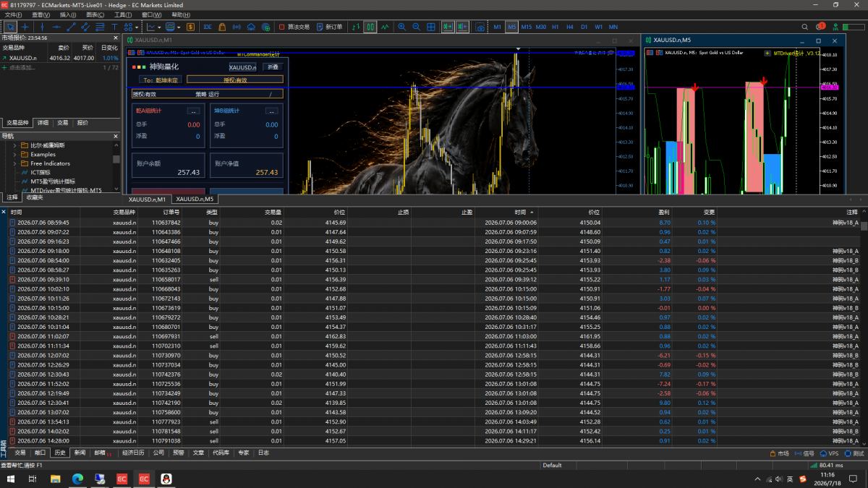Switch chart to candlestick style
Image resolution: width=868 pixels, height=488 pixels.
(x=370, y=27)
